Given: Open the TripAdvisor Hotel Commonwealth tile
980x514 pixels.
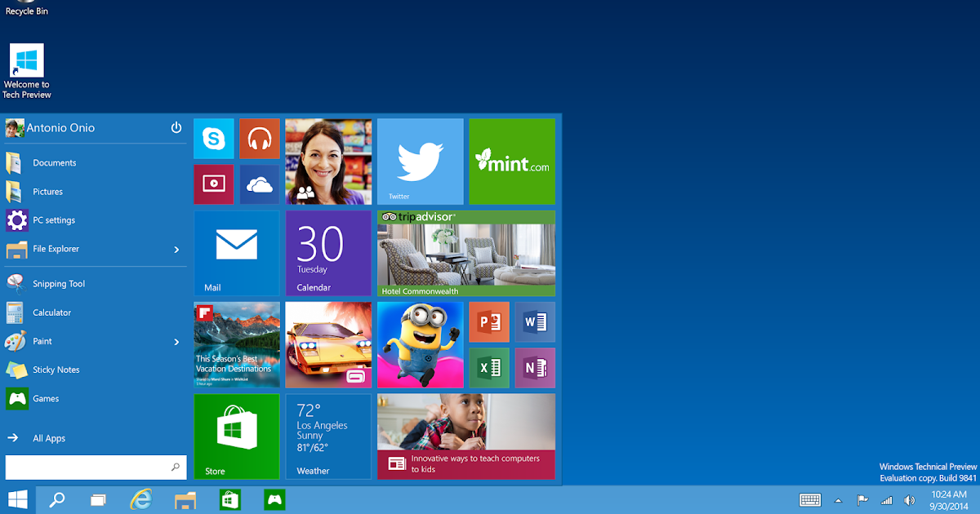Looking at the screenshot, I should coord(466,253).
